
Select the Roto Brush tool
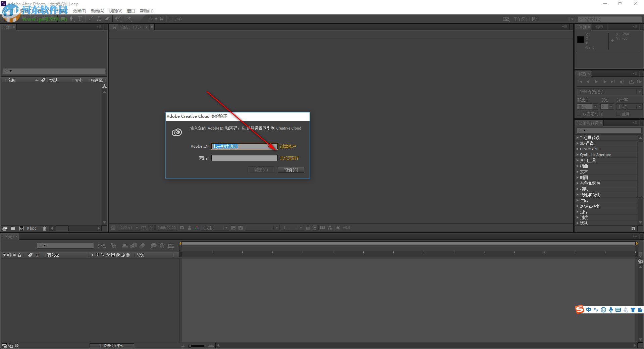coord(118,19)
